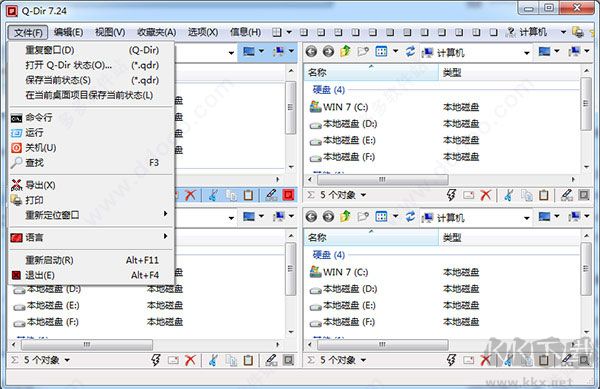Select 运行 in the file menu
The image size is (600, 389).
coord(91,132)
